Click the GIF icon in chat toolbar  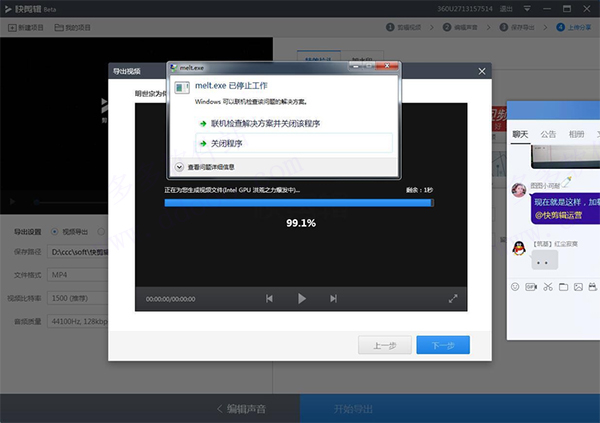pyautogui.click(x=531, y=287)
